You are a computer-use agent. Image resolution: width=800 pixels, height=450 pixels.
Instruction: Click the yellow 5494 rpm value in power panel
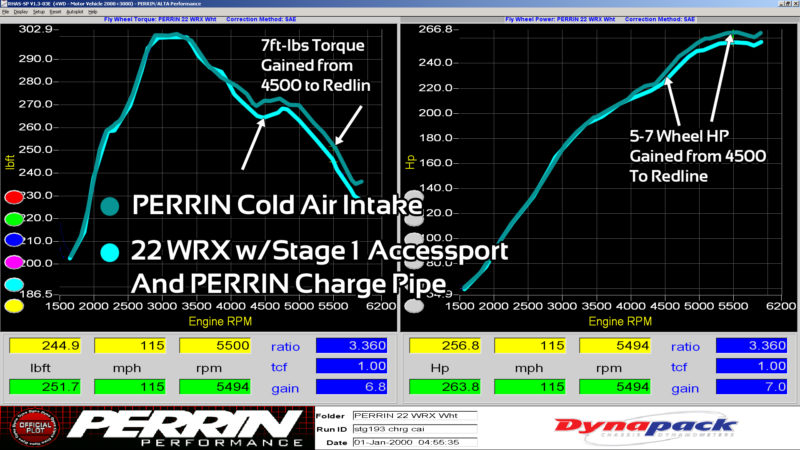pyautogui.click(x=615, y=346)
